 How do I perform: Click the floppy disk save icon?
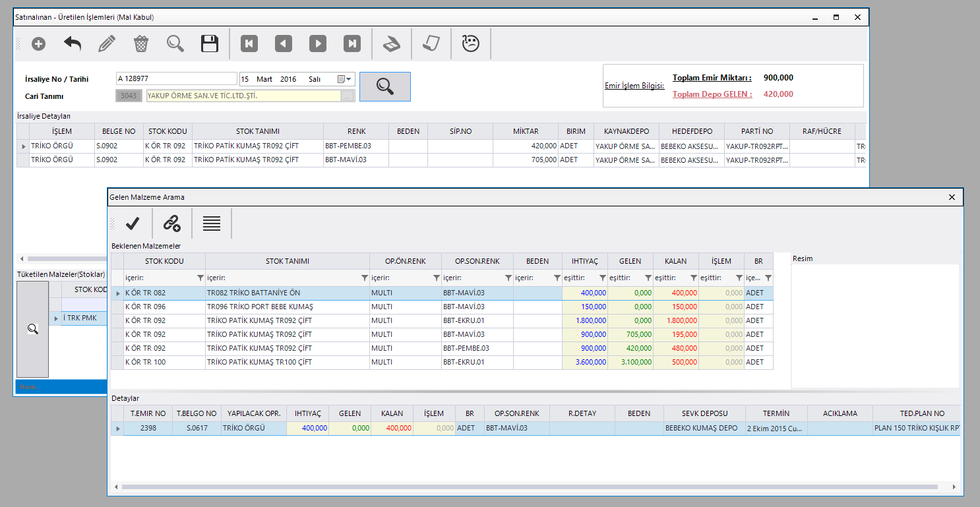(210, 44)
